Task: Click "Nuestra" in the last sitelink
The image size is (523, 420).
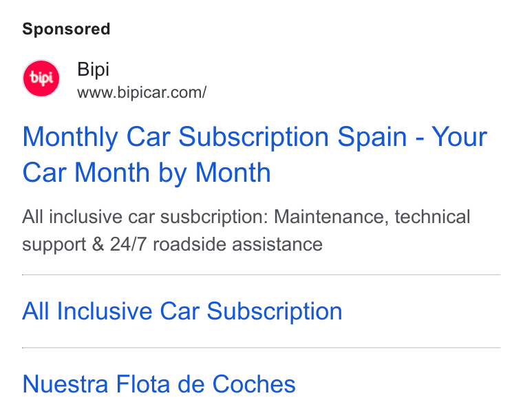Action: 65,384
